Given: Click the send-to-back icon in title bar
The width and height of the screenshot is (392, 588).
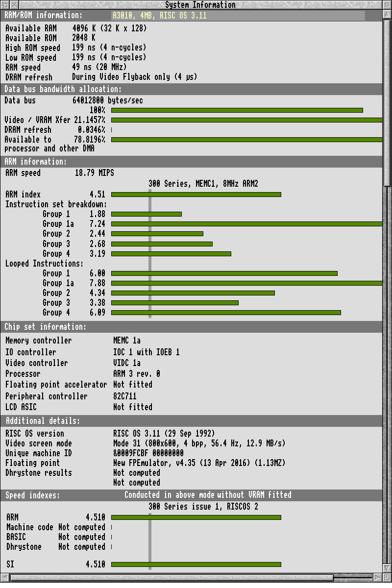Looking at the screenshot, I should (5, 5).
